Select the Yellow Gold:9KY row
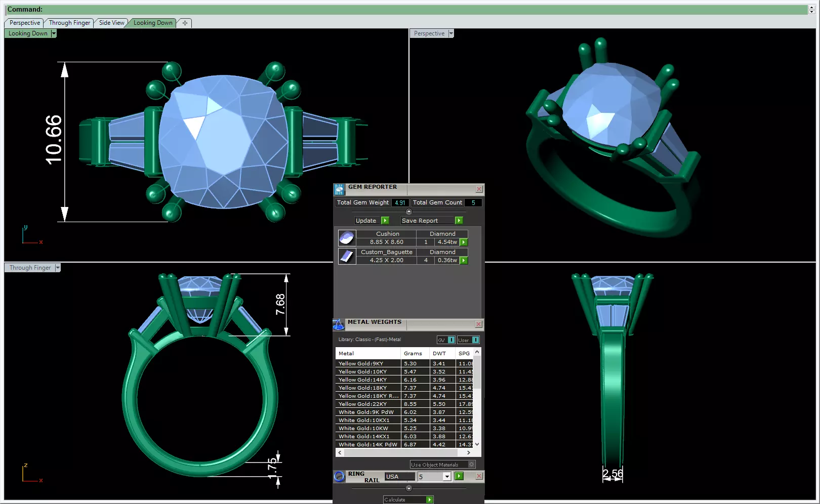This screenshot has height=504, width=820. (404, 363)
